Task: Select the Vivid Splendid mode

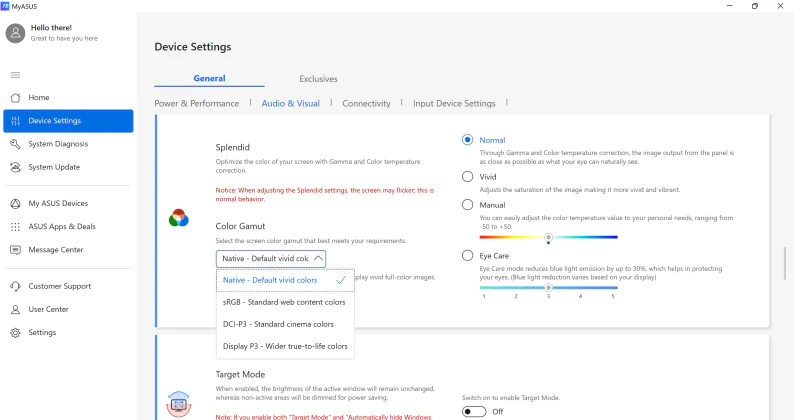Action: [467, 177]
